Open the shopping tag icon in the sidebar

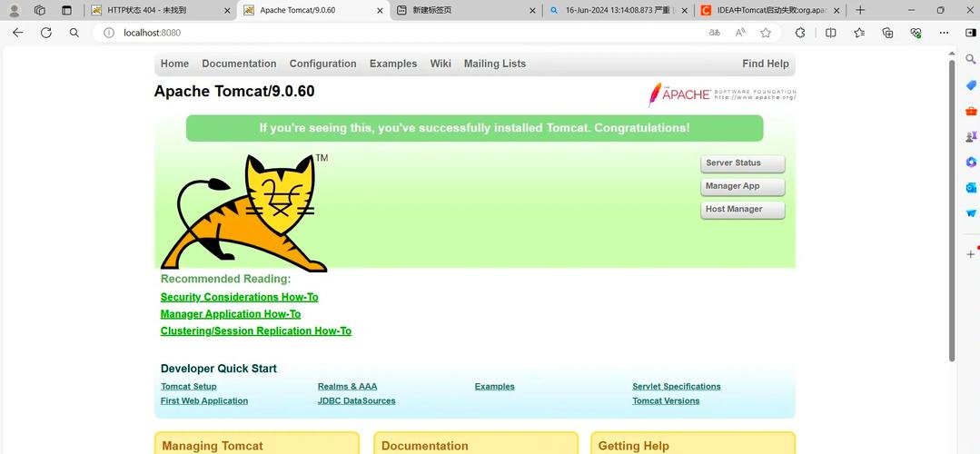point(970,85)
